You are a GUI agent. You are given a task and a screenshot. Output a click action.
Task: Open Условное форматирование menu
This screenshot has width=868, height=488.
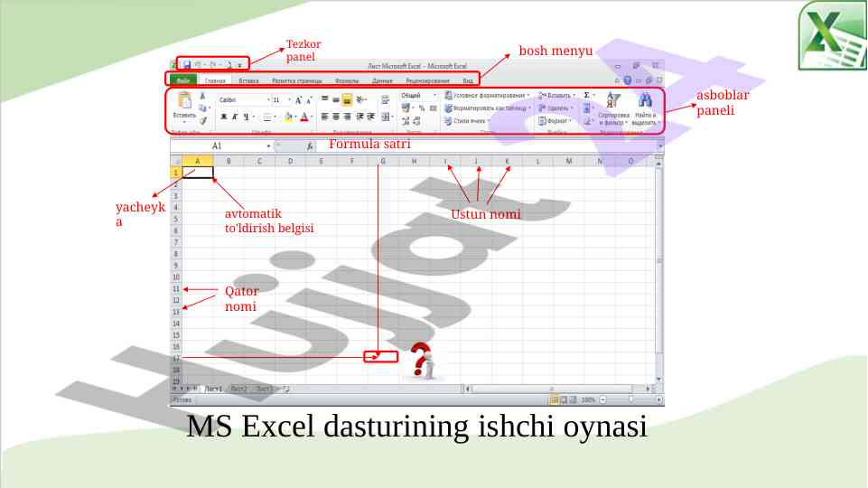tap(488, 95)
